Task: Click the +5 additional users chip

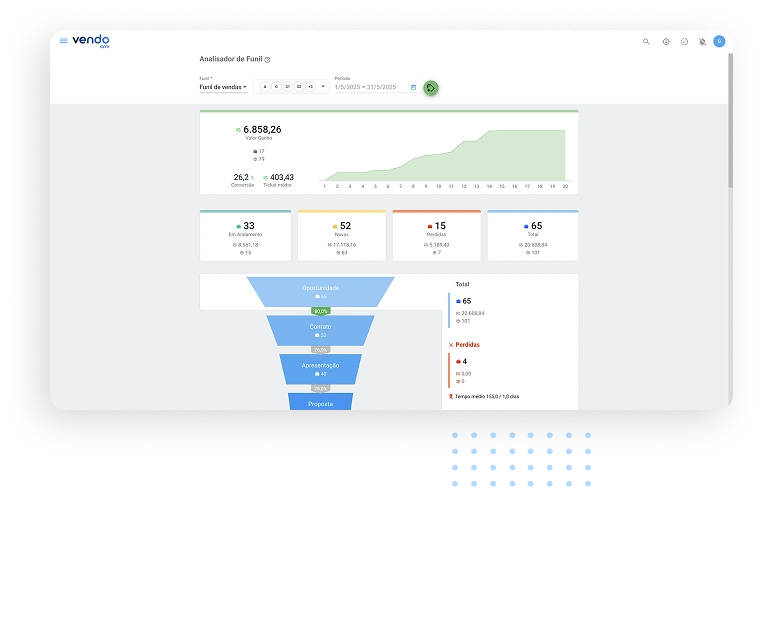Action: 310,87
